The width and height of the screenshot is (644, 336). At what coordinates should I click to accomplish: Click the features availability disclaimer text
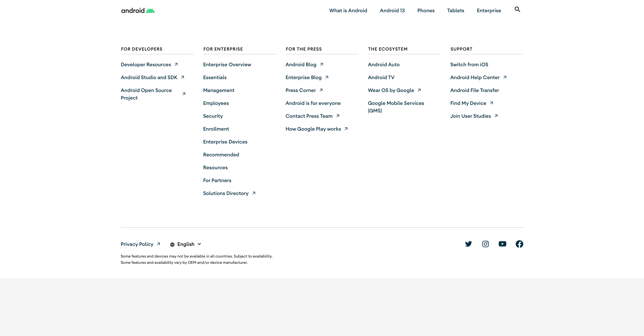coord(197,259)
